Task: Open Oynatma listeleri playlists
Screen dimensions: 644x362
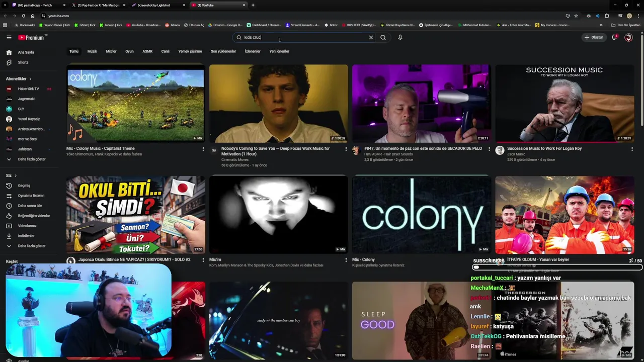Action: click(31, 196)
